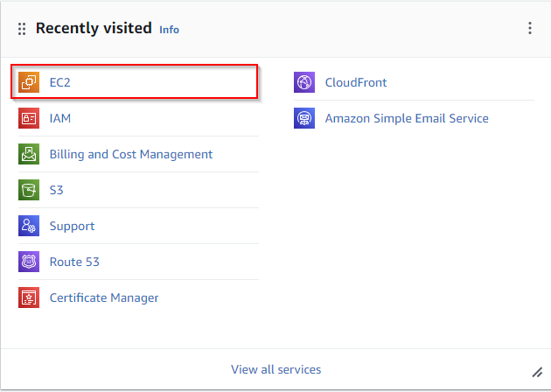Click the green S3 bucket icon
Screen dimensions: 551x392
[x=29, y=190]
